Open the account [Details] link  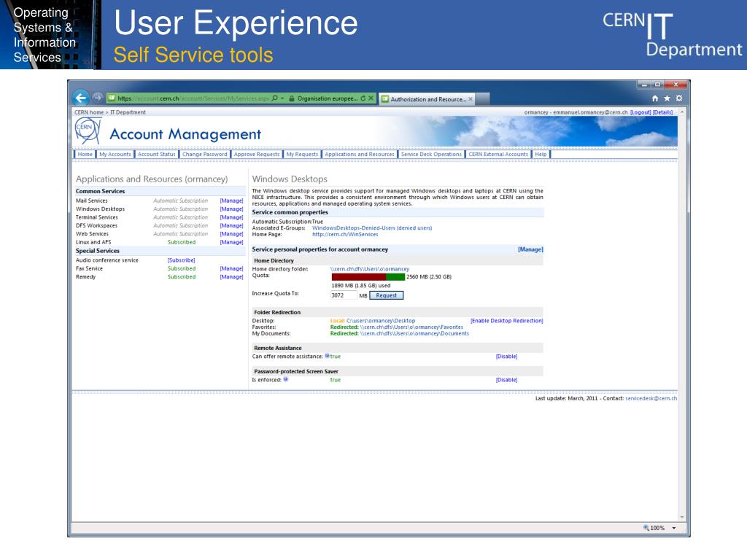[x=662, y=112]
